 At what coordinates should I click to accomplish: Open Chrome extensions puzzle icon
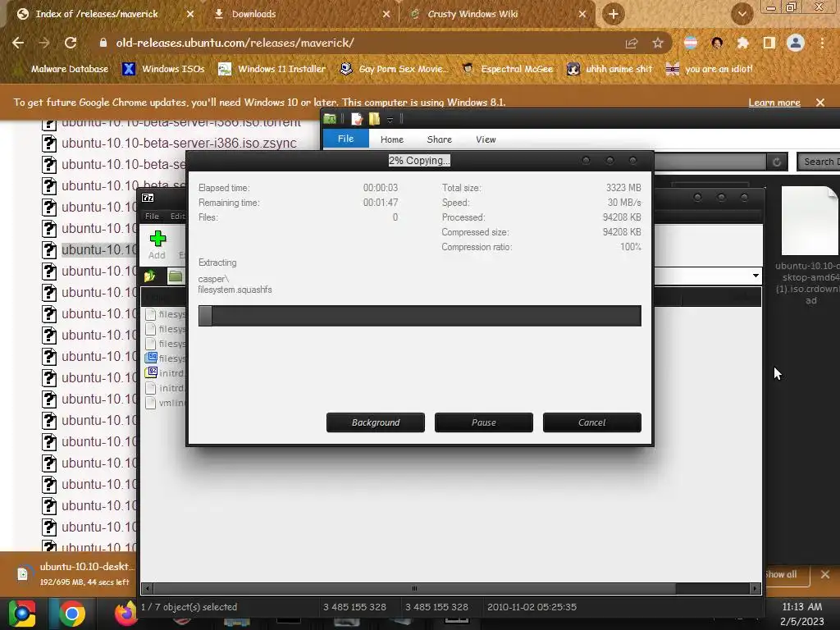(743, 43)
